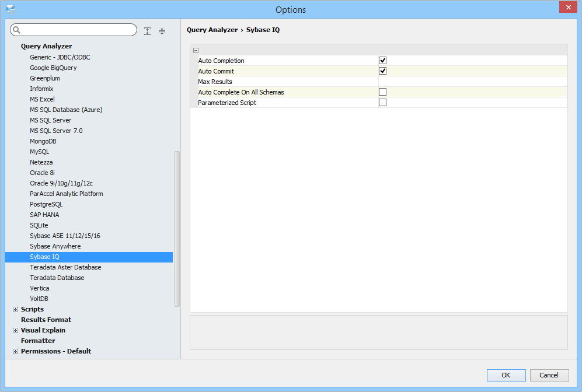Select Informix entry
This screenshot has width=582, height=392.
click(41, 89)
